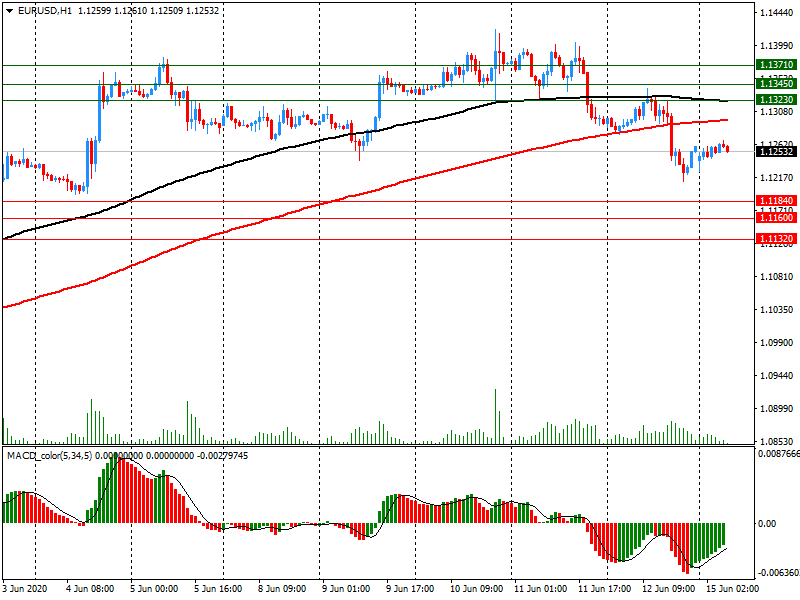Click the 1.13080 price axis value

[x=777, y=112]
